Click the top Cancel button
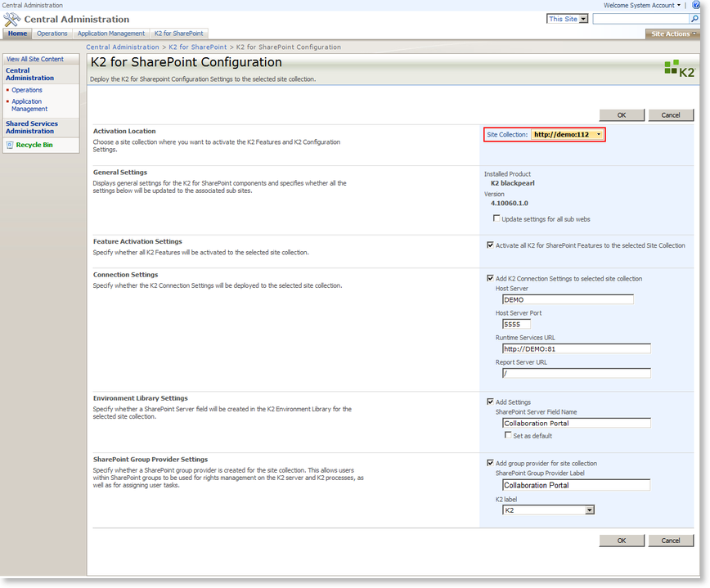 coord(671,115)
